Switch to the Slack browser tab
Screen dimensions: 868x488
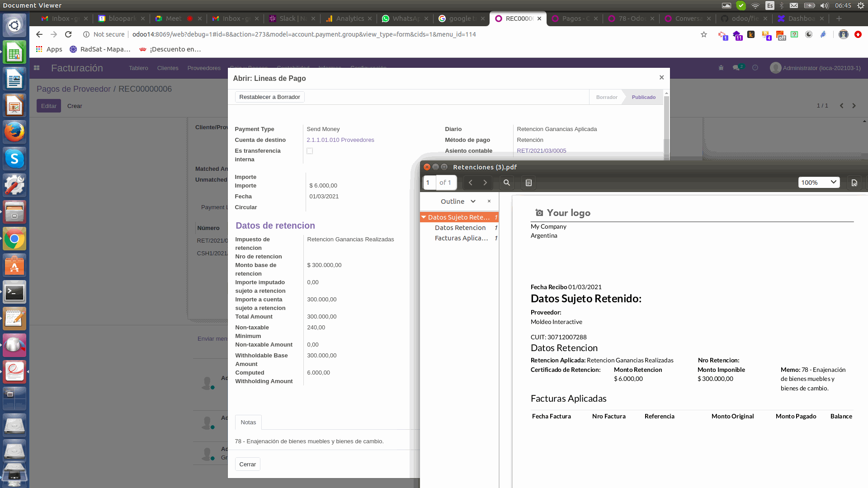(x=292, y=19)
